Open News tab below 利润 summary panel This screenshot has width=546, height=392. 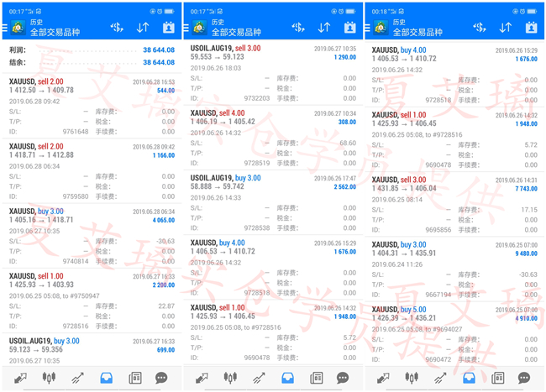[135, 378]
